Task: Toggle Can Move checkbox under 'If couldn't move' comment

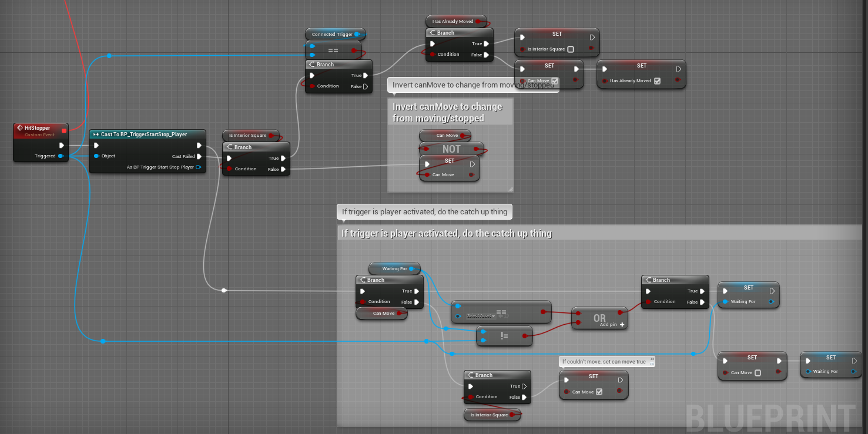Action: pos(599,392)
